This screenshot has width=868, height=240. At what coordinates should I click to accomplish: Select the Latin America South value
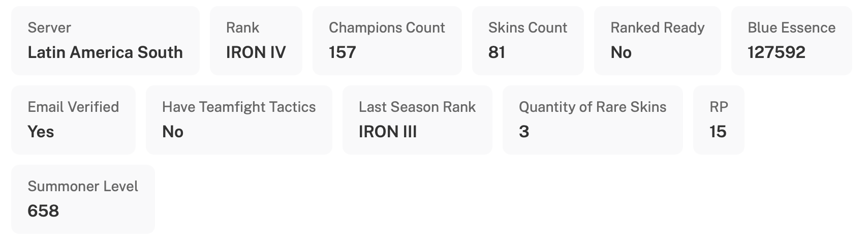click(x=105, y=52)
